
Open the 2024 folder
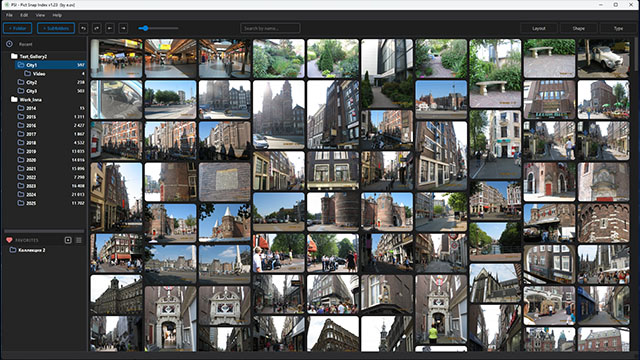[x=51, y=194]
